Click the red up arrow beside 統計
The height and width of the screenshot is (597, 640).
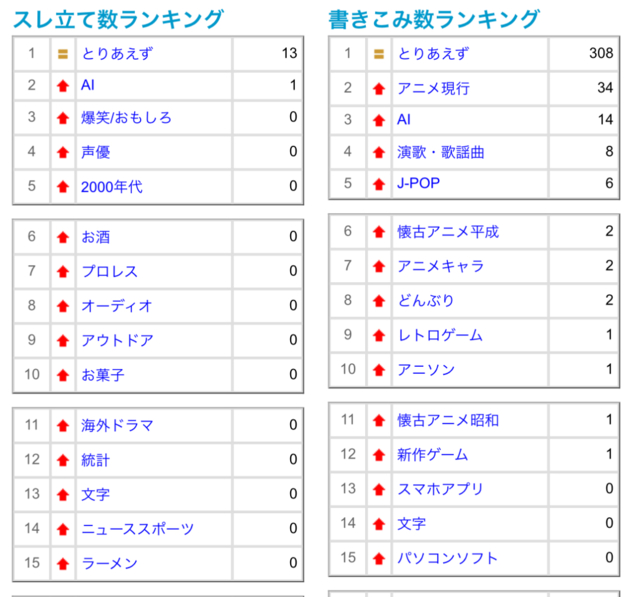pos(63,460)
